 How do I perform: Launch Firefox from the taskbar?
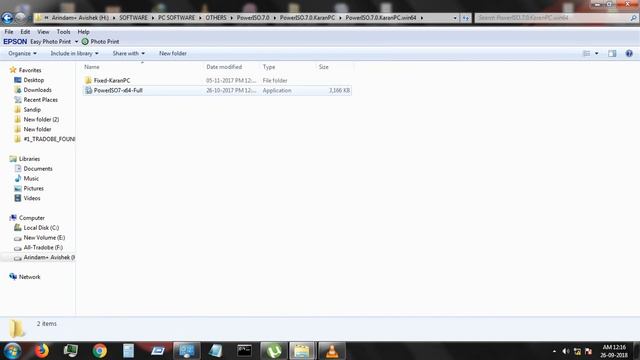click(41, 351)
